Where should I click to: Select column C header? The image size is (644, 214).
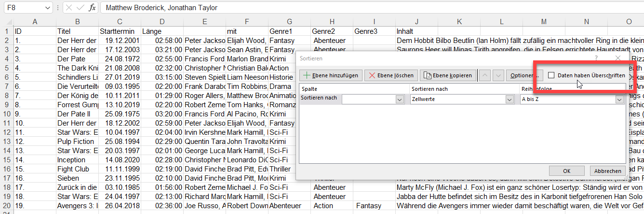(120, 22)
